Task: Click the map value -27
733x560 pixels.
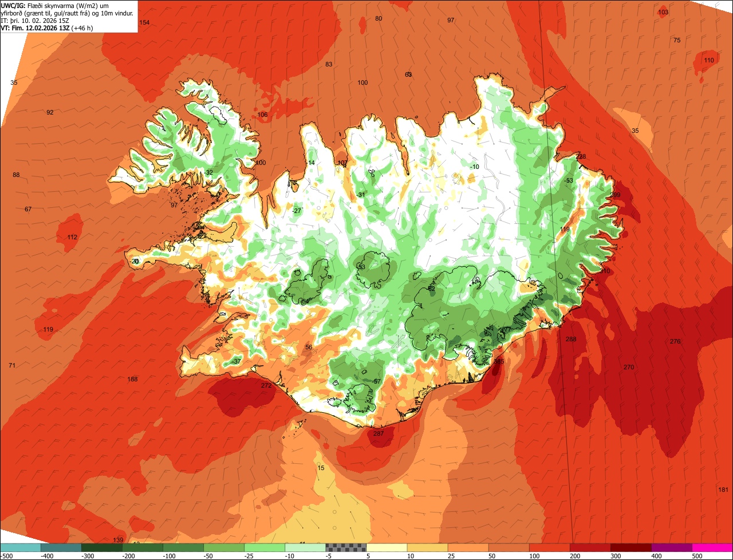Action: click(x=297, y=211)
